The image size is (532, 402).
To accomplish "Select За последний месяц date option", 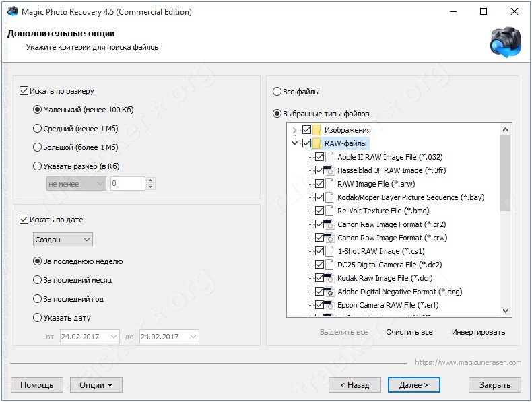I will click(37, 280).
